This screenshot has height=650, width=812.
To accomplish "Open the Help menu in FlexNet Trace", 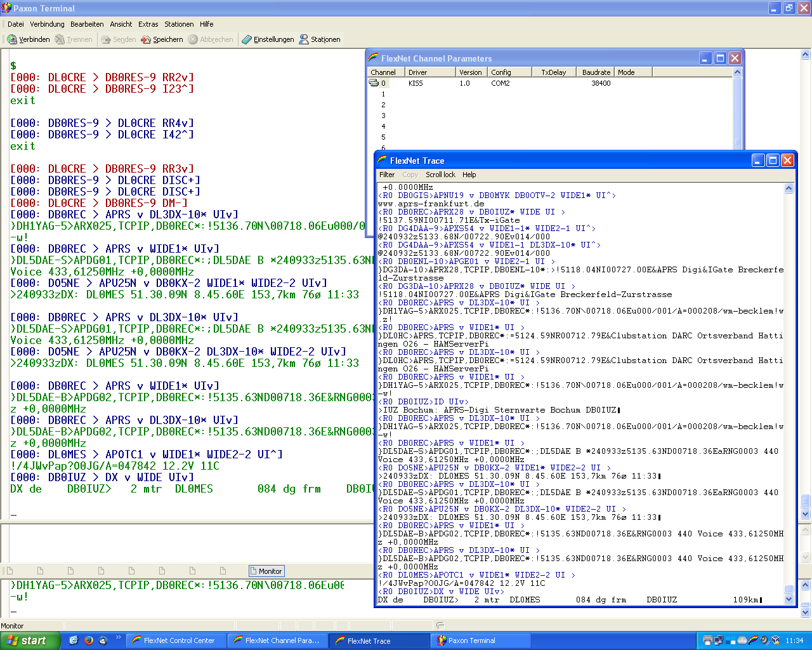I will pyautogui.click(x=469, y=175).
